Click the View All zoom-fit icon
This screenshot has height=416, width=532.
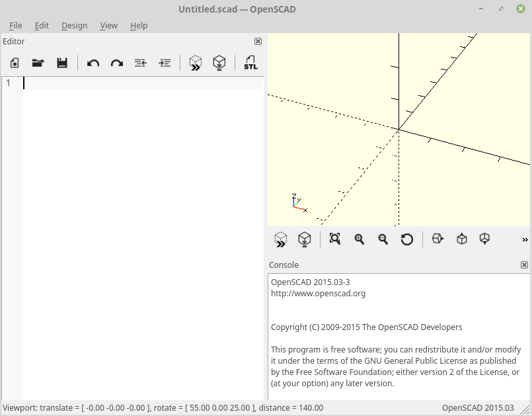(x=335, y=239)
